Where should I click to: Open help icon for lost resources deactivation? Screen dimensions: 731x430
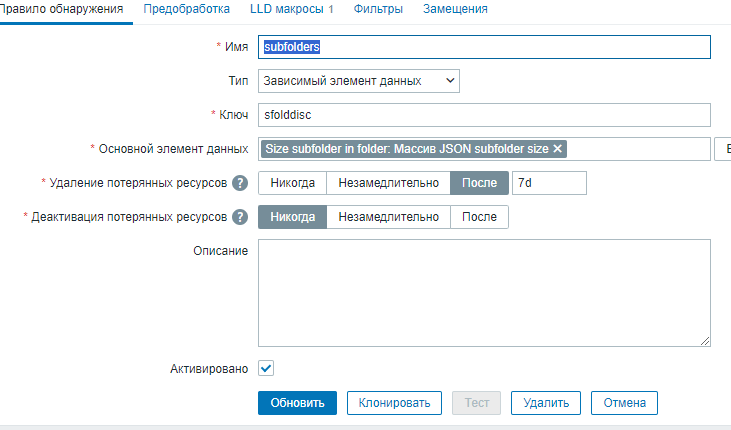point(240,217)
